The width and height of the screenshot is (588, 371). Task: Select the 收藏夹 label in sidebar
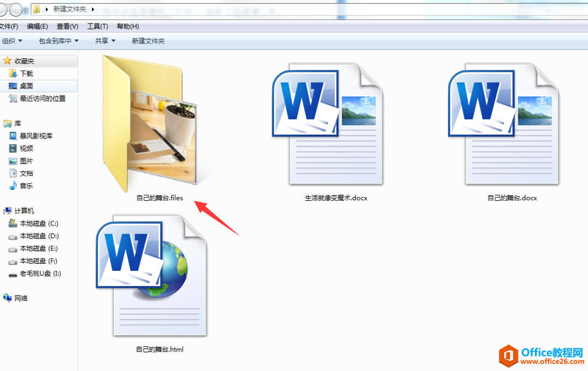click(25, 61)
